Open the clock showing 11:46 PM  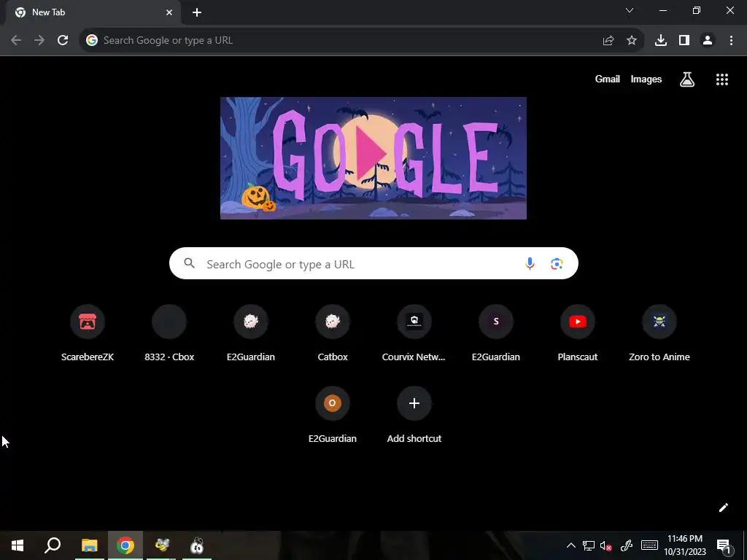pos(685,545)
